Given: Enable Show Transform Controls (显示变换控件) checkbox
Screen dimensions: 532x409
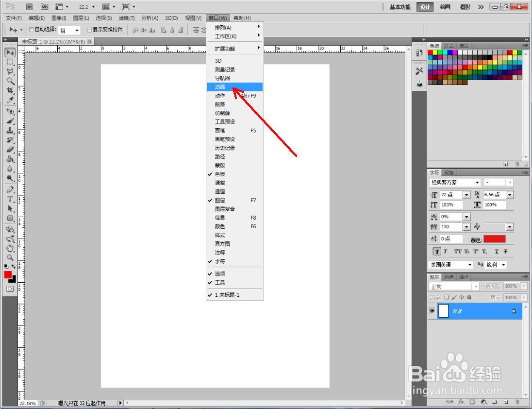Looking at the screenshot, I should click(89, 30).
